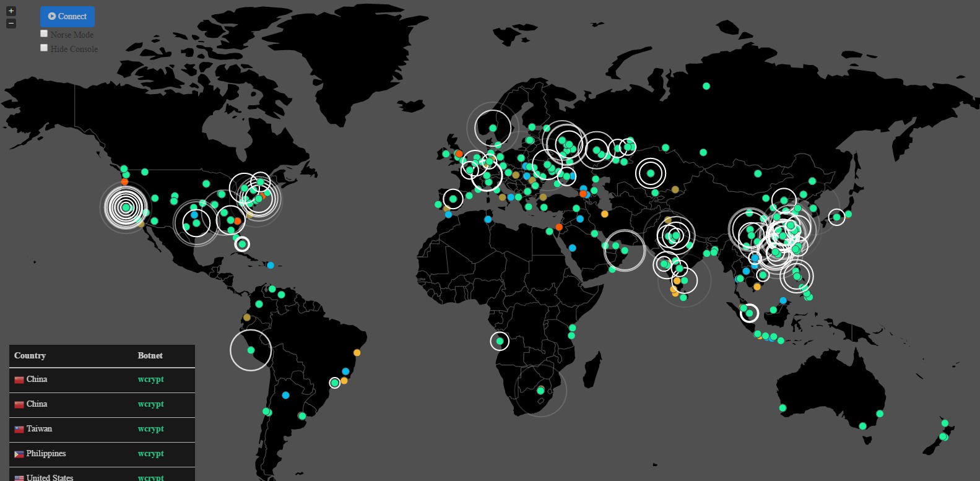Click the China flag in second row
The width and height of the screenshot is (980, 481).
click(19, 405)
